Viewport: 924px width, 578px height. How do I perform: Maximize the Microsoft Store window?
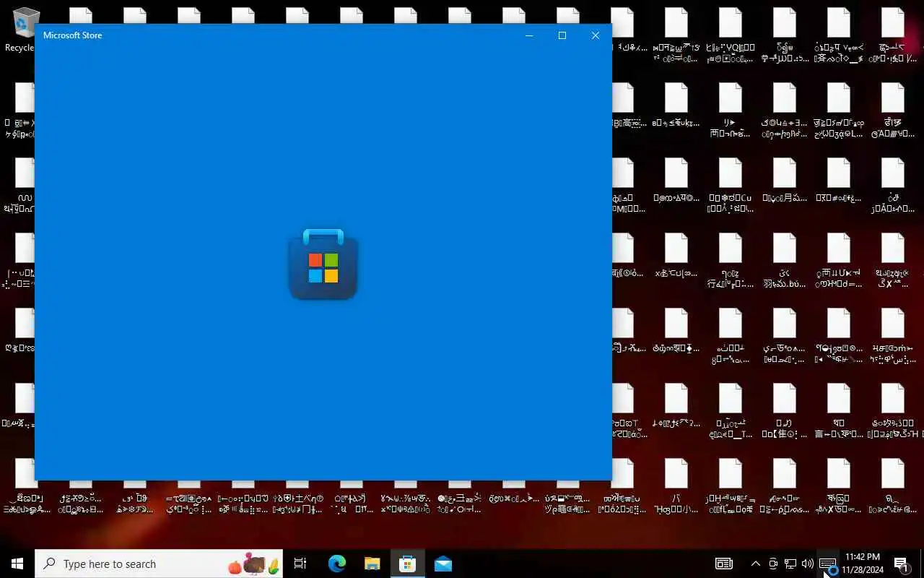coord(562,35)
